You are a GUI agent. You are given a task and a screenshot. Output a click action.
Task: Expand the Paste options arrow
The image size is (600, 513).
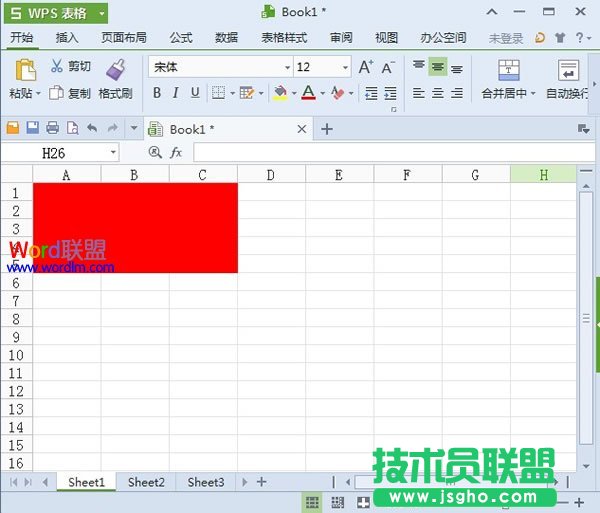click(38, 93)
